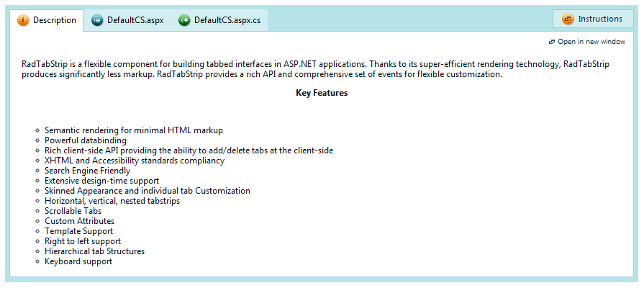644x288 pixels.
Task: Click the green C# icon on DefaultCS.aspx.cs tab
Action: point(184,20)
